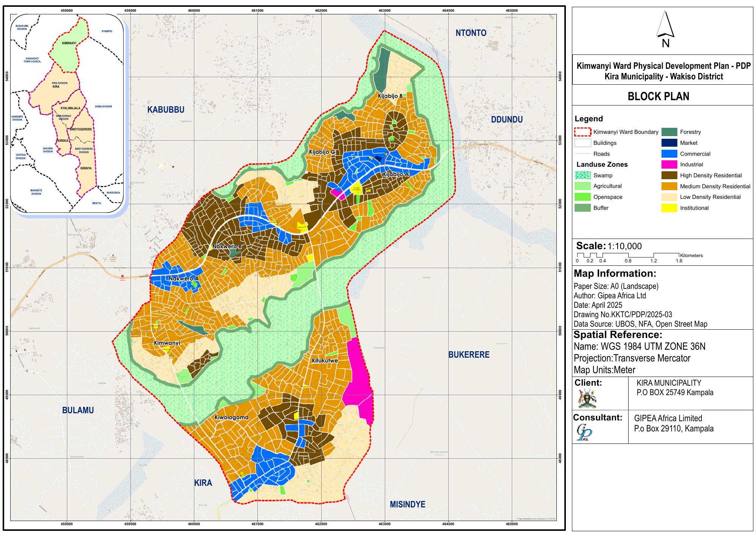Click the 'BLOCK PLAN' title
Image resolution: width=756 pixels, height=535 pixels.
pyautogui.click(x=658, y=96)
